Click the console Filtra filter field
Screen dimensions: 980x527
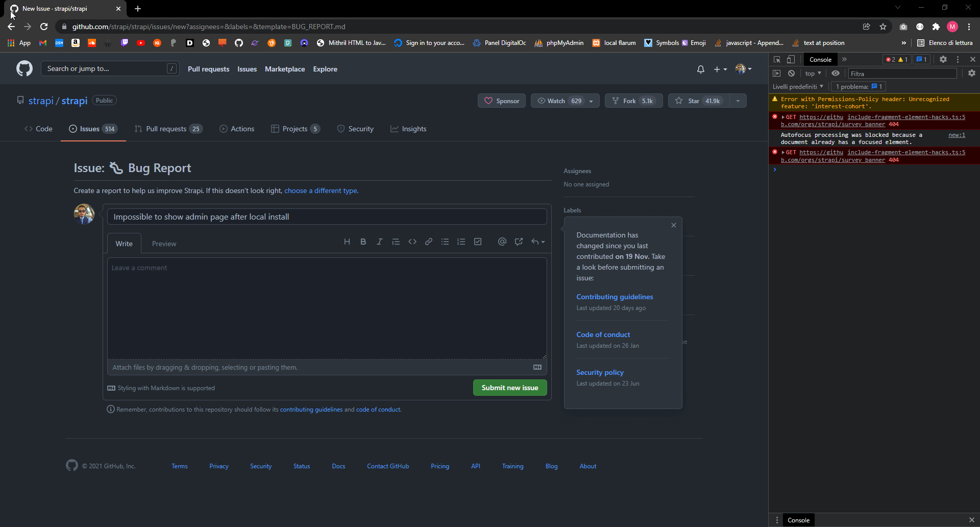(x=902, y=74)
